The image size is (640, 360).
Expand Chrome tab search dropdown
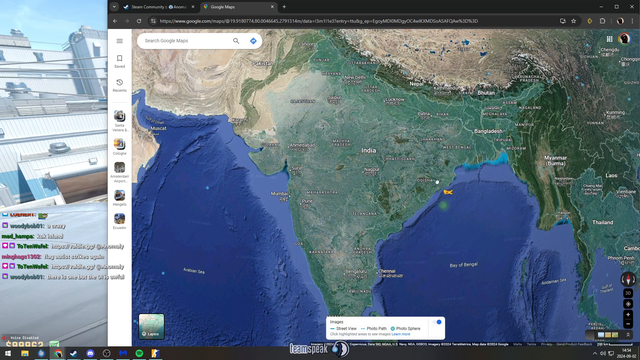[x=114, y=7]
